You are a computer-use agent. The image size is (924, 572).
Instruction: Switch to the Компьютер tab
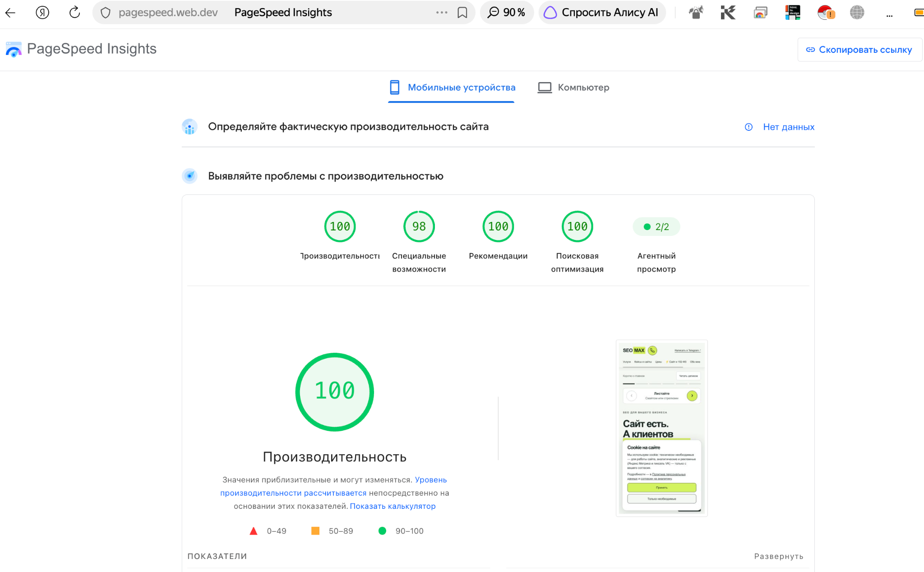573,88
